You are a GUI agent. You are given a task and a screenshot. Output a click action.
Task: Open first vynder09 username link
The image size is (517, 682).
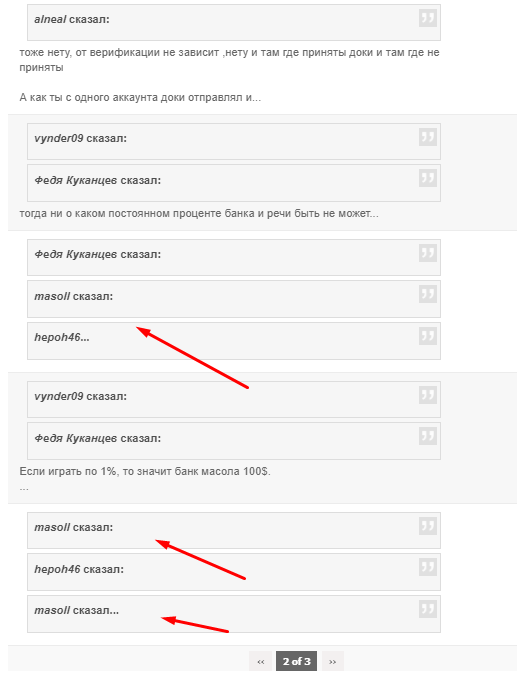tap(59, 138)
